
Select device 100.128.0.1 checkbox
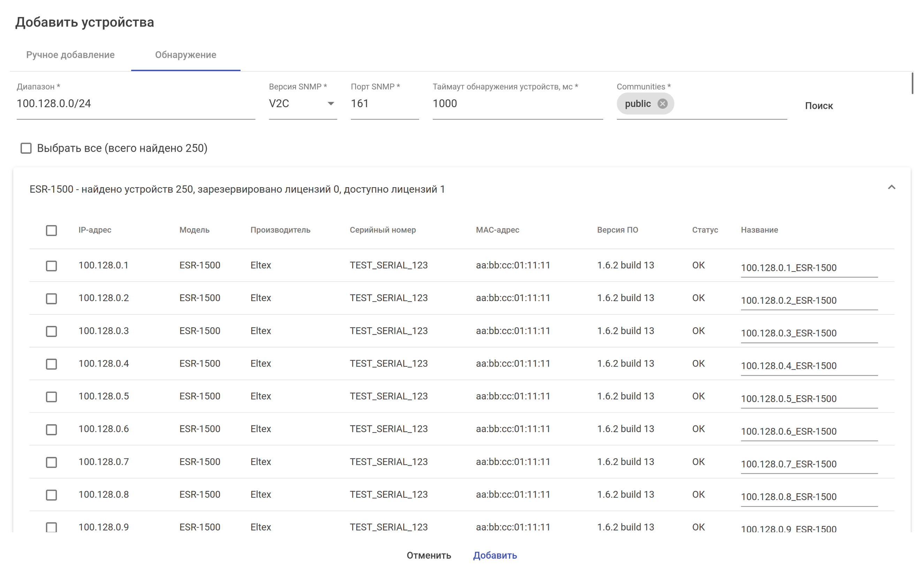pyautogui.click(x=51, y=266)
